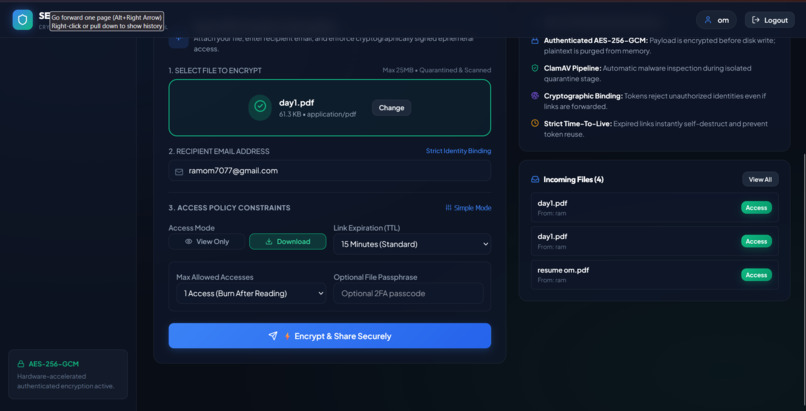Image resolution: width=806 pixels, height=411 pixels.
Task: Click the '3. ACCESS POLICY CONSTRAINTS' heading
Action: click(229, 208)
